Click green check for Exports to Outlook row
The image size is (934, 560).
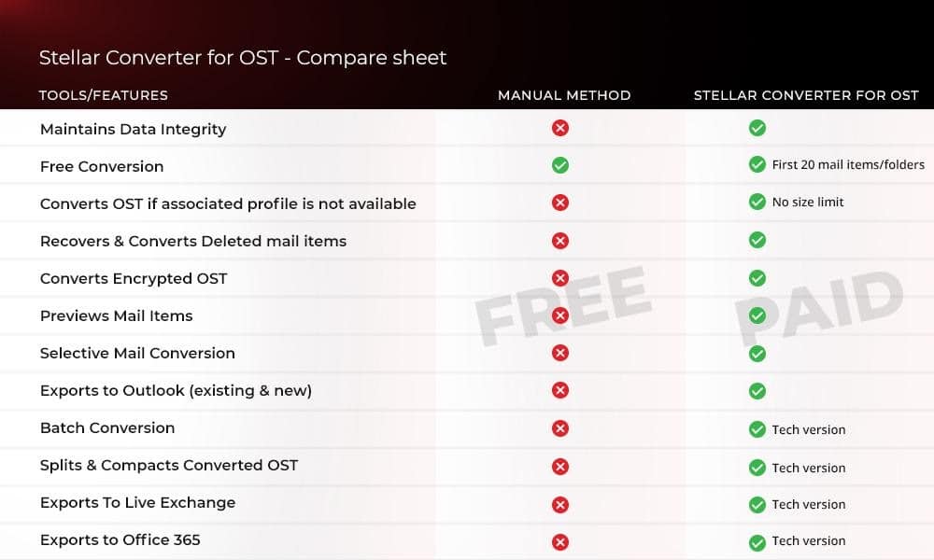[x=757, y=391]
